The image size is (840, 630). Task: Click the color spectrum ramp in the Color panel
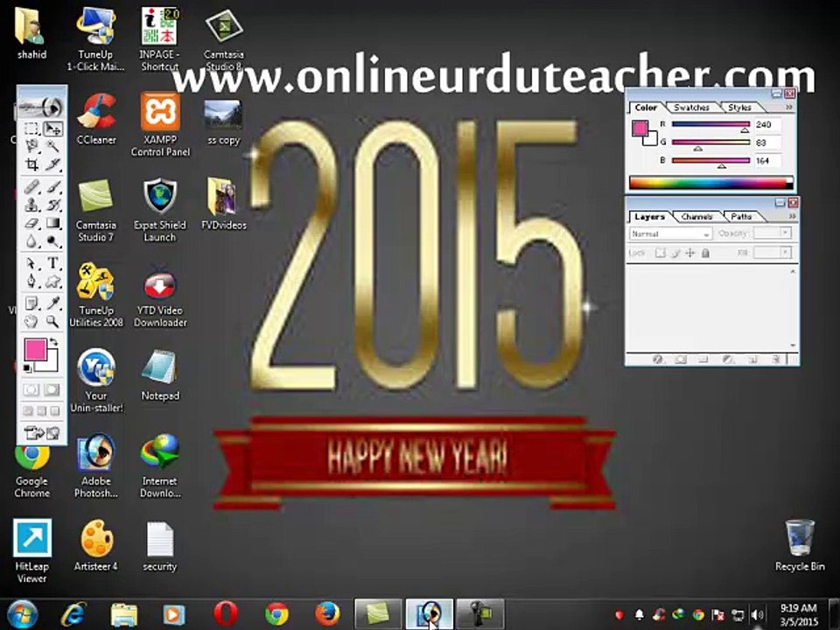point(710,183)
